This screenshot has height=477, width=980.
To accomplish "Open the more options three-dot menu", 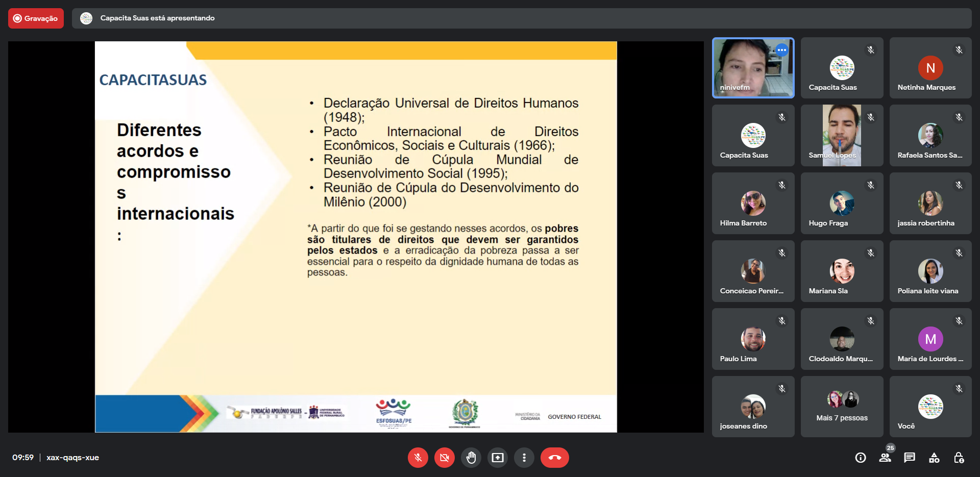I will (524, 458).
